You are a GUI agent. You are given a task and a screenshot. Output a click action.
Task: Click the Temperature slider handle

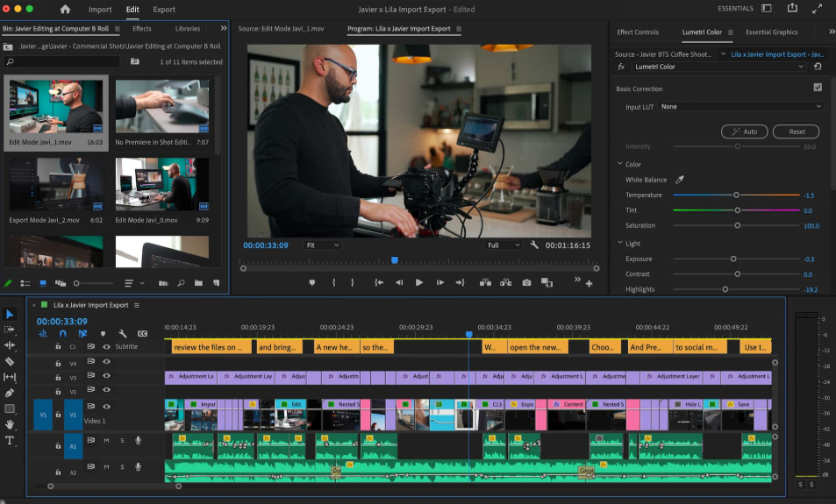click(736, 195)
